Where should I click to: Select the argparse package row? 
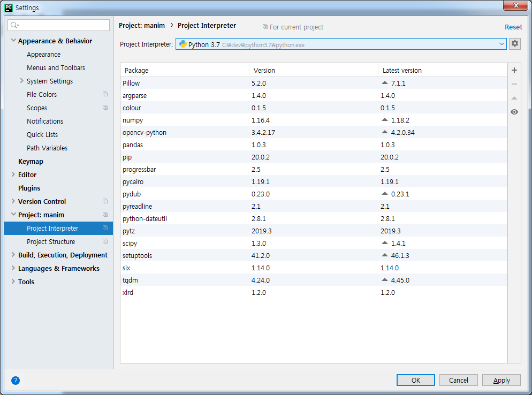point(314,95)
